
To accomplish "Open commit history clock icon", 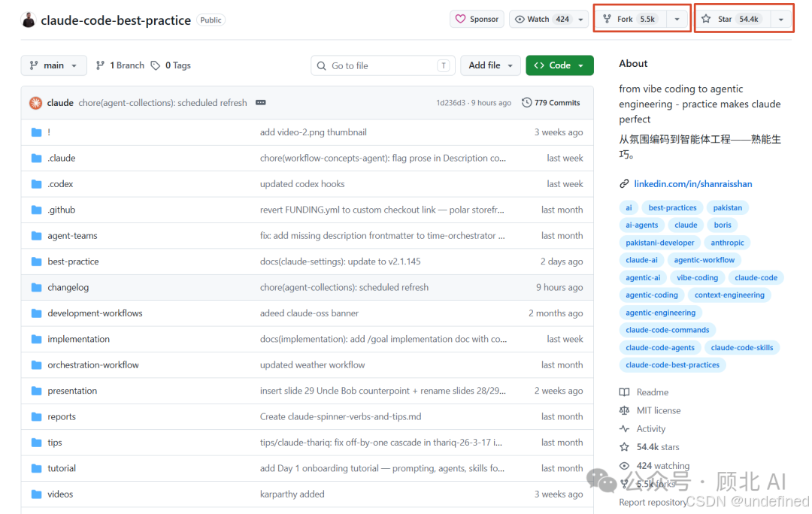I will click(x=526, y=102).
